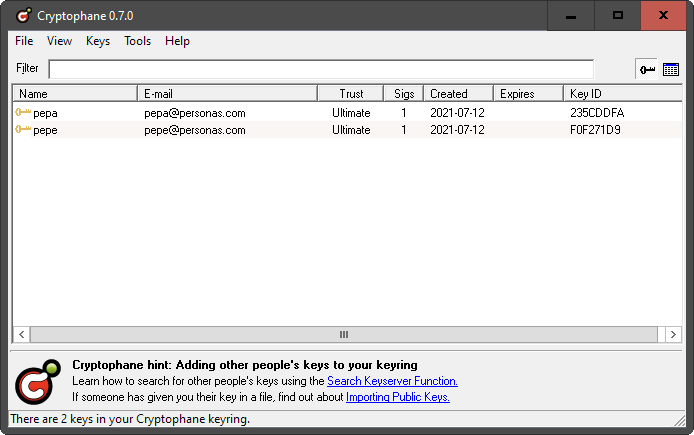Click the Sigs count for pepa
This screenshot has width=694, height=435.
404,113
